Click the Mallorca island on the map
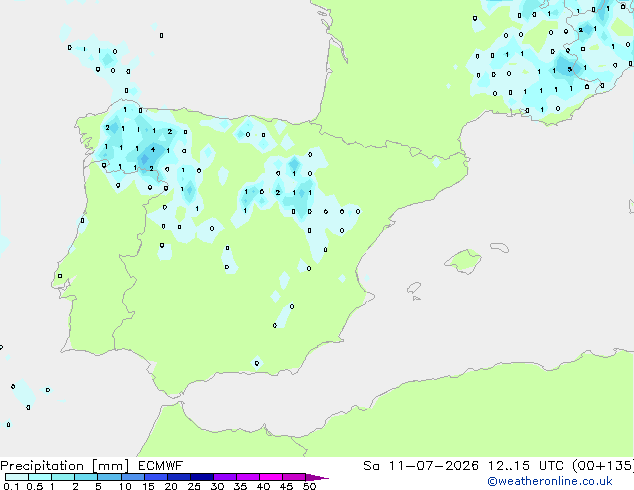The image size is (634, 490). click(463, 261)
